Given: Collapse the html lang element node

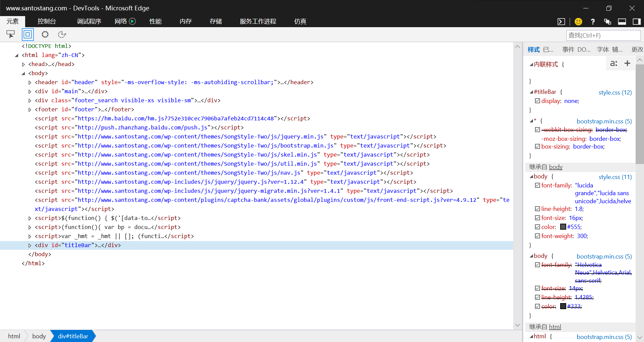Looking at the screenshot, I should (16, 55).
